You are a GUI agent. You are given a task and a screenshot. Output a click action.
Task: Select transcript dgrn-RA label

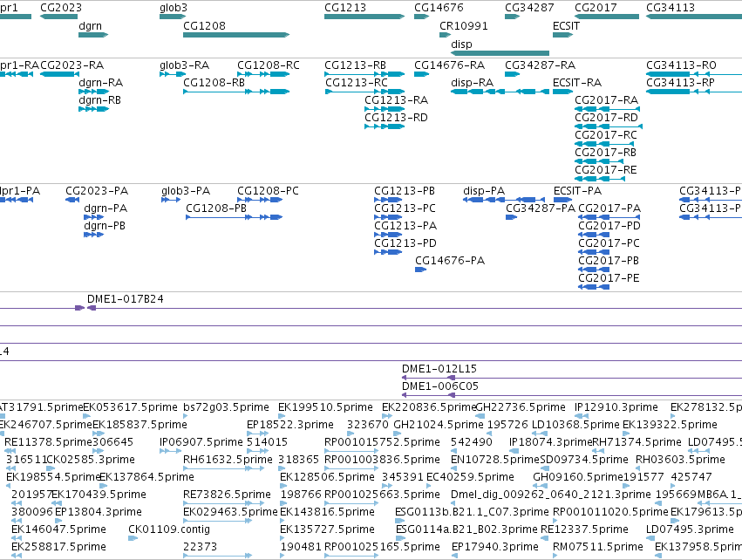point(101,83)
